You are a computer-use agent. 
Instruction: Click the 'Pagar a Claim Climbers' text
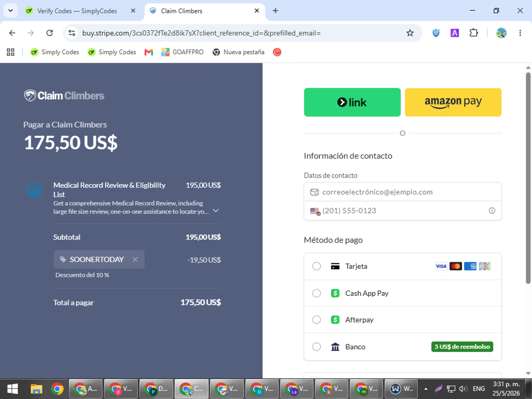tap(65, 125)
